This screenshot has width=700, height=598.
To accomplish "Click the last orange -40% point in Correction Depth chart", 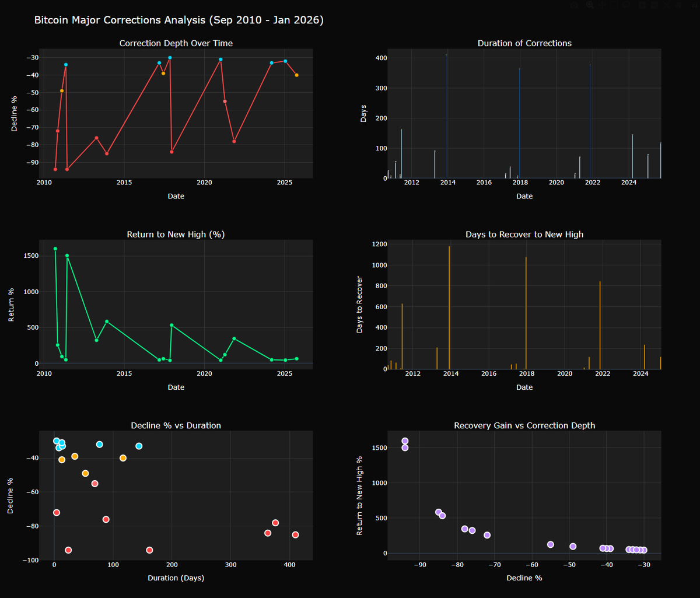I will [296, 75].
